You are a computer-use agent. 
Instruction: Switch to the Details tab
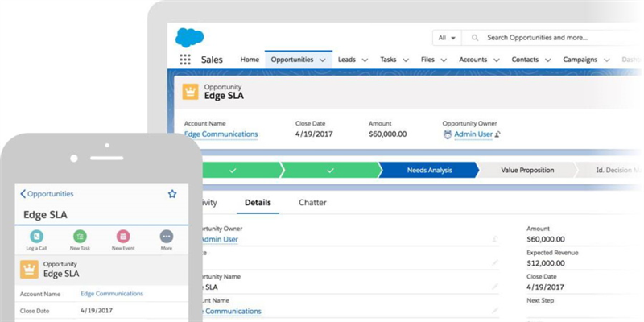tap(258, 203)
